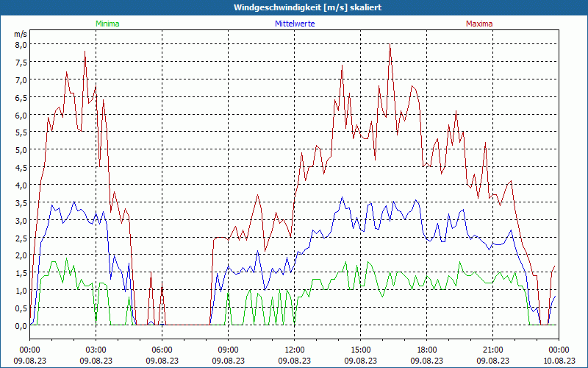Click the '06:00' time label
Screen dimensions: 588x368
(162, 350)
